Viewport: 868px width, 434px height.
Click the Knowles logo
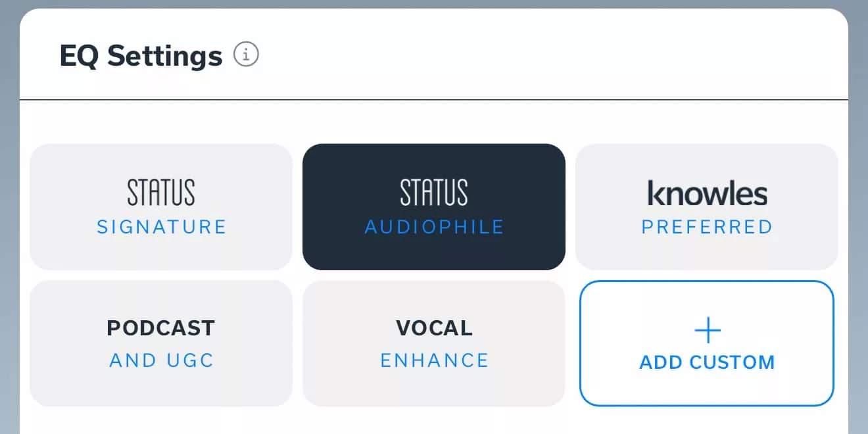click(x=707, y=193)
